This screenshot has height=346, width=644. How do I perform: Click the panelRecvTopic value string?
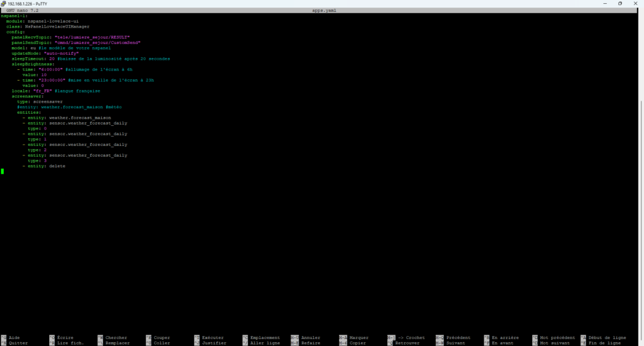click(92, 37)
